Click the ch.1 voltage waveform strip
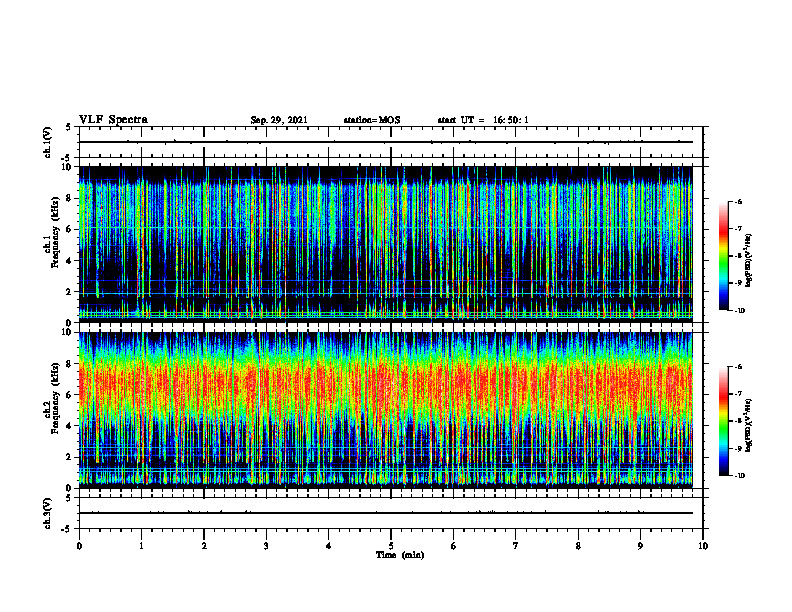Viewport: 792px width, 612px height. pyautogui.click(x=391, y=142)
